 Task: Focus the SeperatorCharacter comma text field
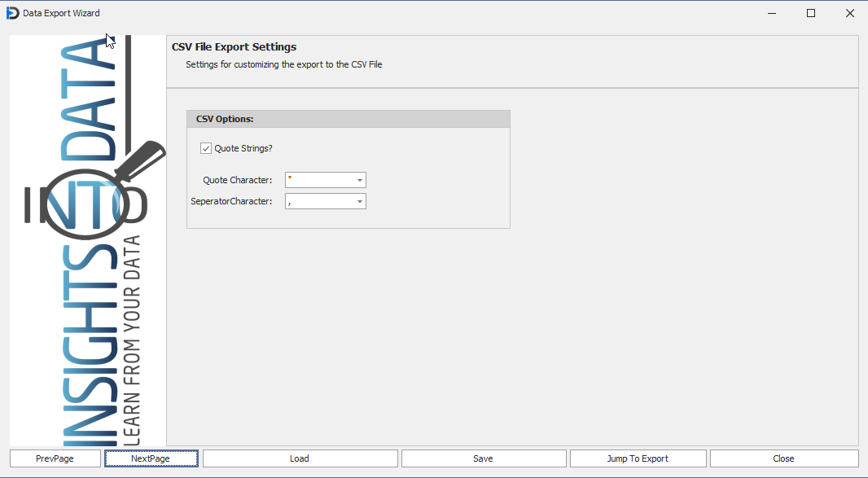coord(319,201)
